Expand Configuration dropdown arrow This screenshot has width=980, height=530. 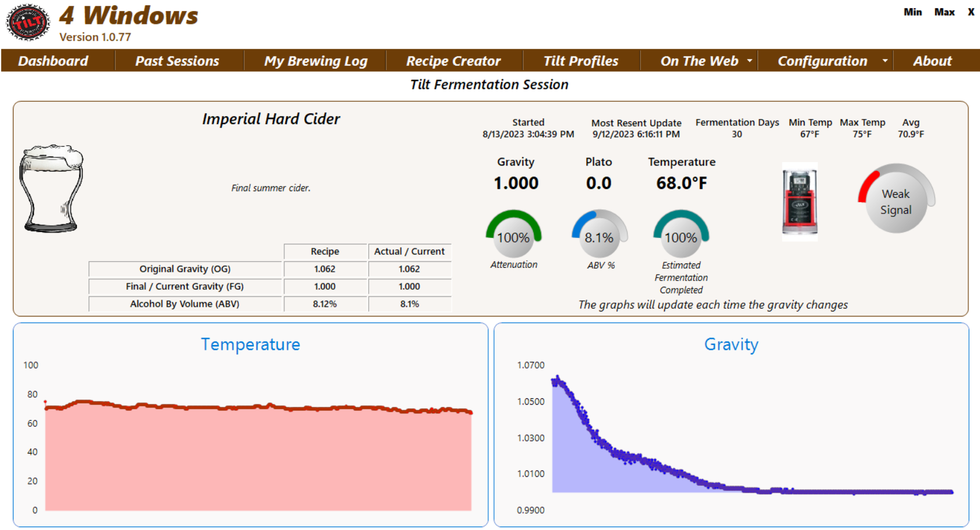point(884,61)
